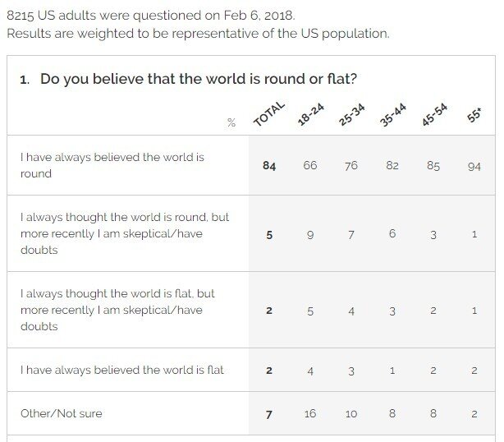Select the 55+ age column header
504x442 pixels.
click(474, 116)
